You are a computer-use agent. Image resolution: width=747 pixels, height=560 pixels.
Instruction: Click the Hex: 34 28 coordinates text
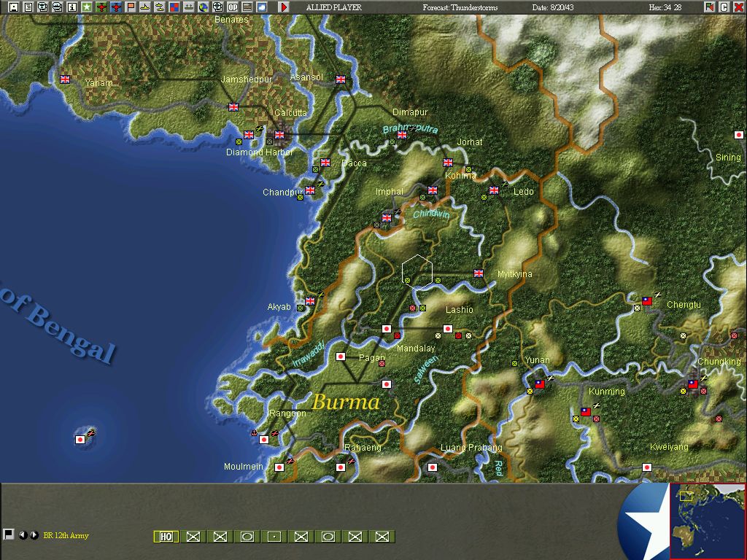pos(665,7)
